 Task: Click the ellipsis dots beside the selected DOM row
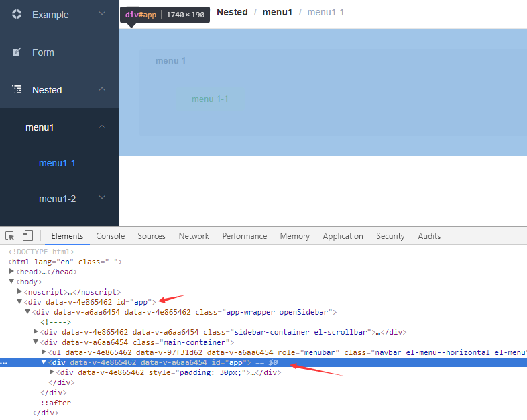click(x=4, y=363)
